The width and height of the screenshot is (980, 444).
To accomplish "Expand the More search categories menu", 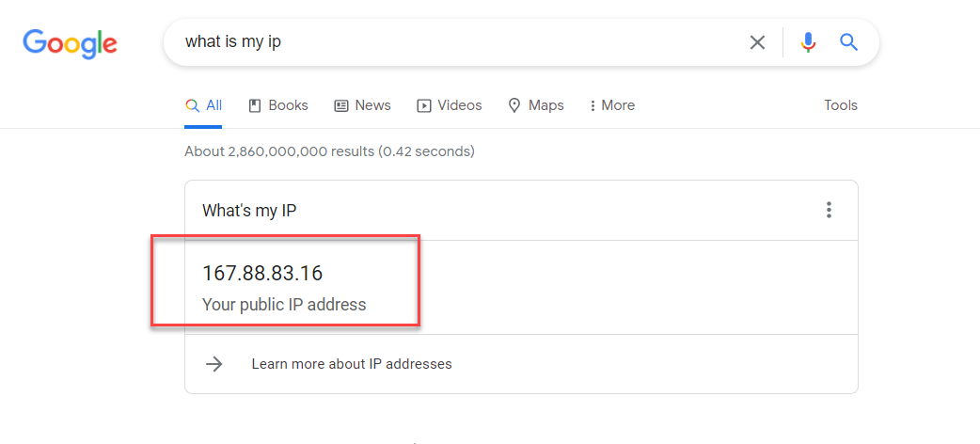I will coord(611,105).
